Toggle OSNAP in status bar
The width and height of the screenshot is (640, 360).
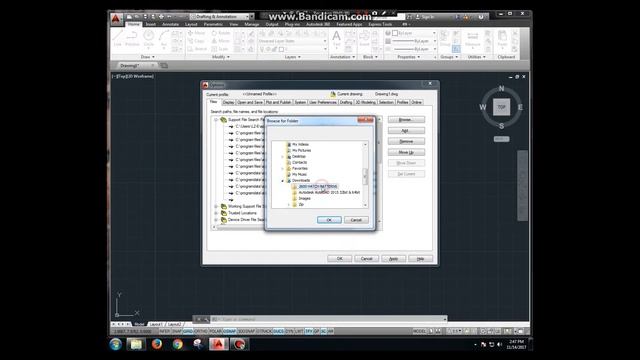(230, 331)
